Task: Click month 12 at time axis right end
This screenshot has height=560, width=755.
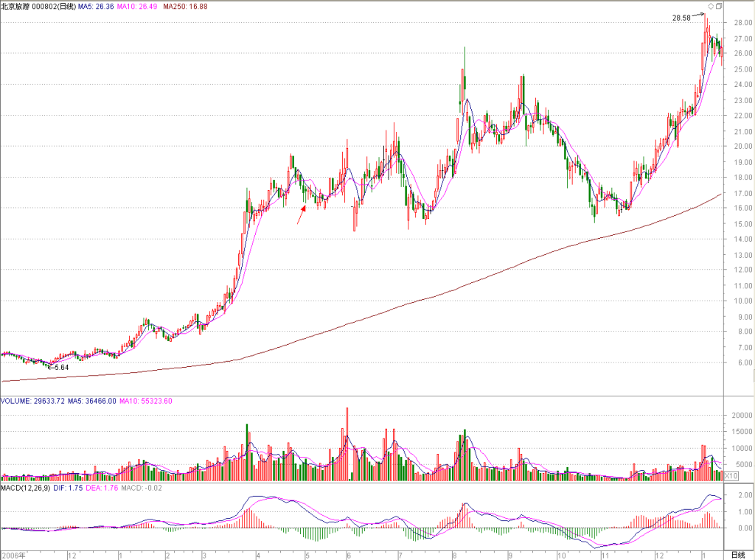Action: (x=660, y=556)
